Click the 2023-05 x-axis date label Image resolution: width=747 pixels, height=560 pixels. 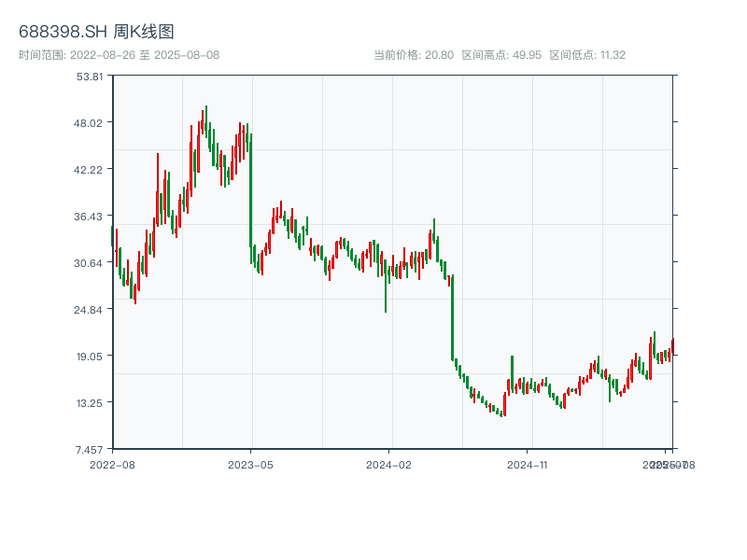click(x=250, y=464)
